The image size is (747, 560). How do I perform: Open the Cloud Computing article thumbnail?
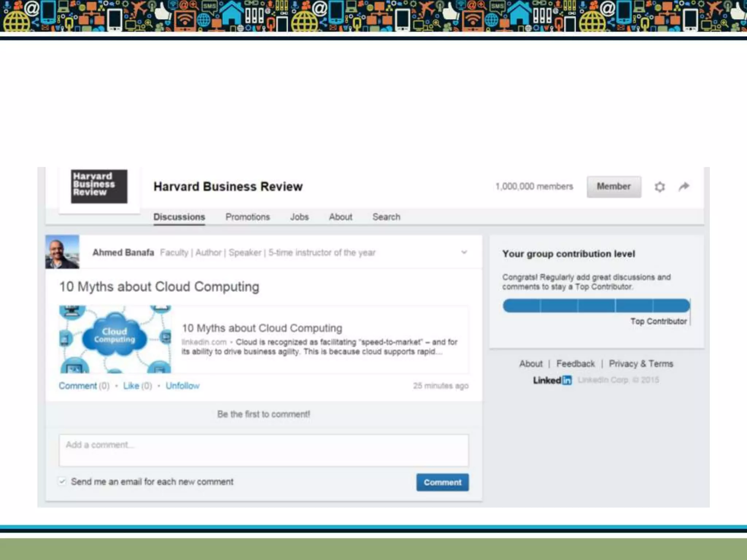[115, 339]
